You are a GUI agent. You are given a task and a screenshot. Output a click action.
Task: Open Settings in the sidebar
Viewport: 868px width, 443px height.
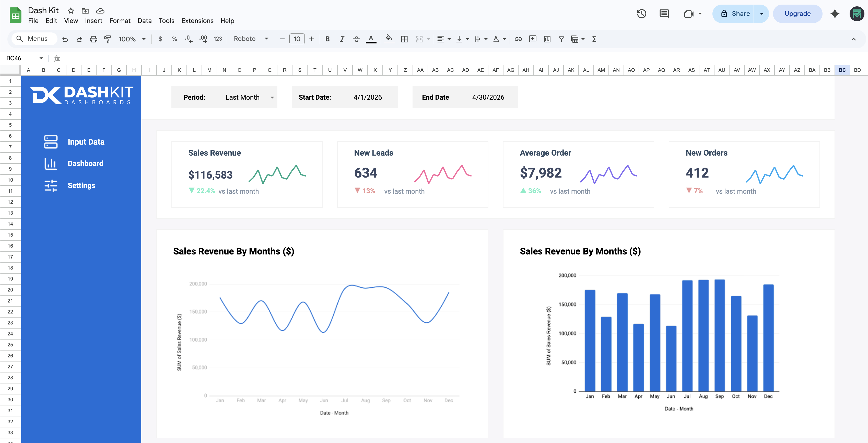coord(81,186)
